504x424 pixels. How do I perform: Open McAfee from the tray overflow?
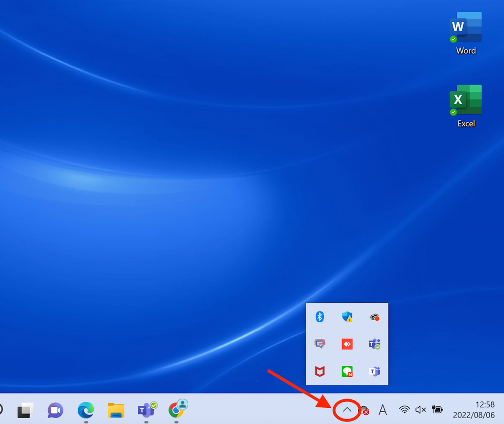[x=319, y=371]
